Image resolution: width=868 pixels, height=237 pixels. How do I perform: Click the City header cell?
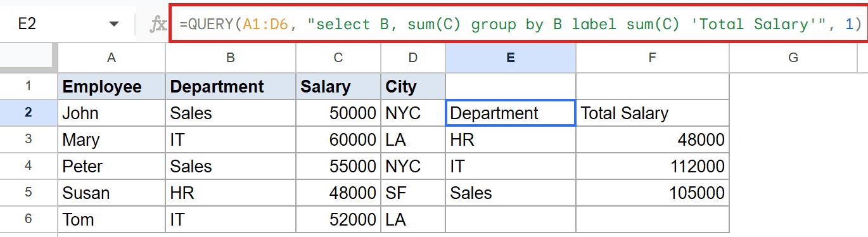413,86
